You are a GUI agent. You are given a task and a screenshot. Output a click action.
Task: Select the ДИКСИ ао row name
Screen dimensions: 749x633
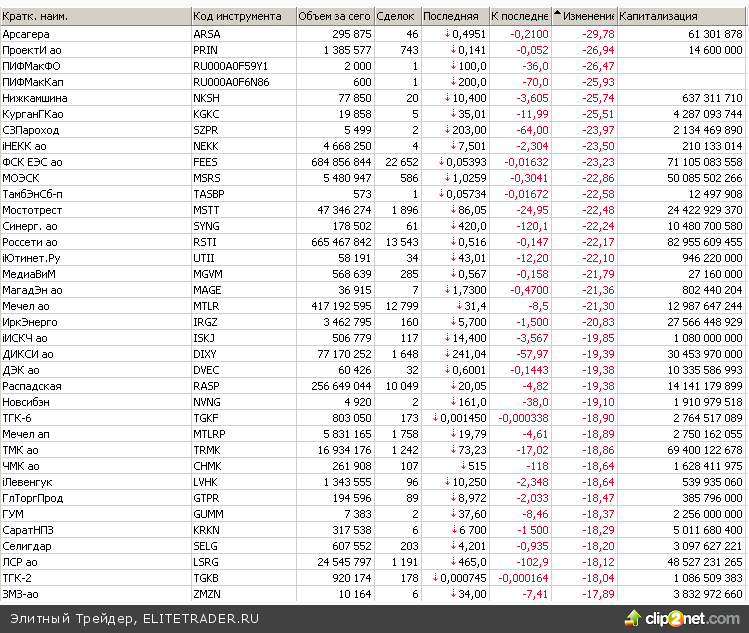point(28,354)
